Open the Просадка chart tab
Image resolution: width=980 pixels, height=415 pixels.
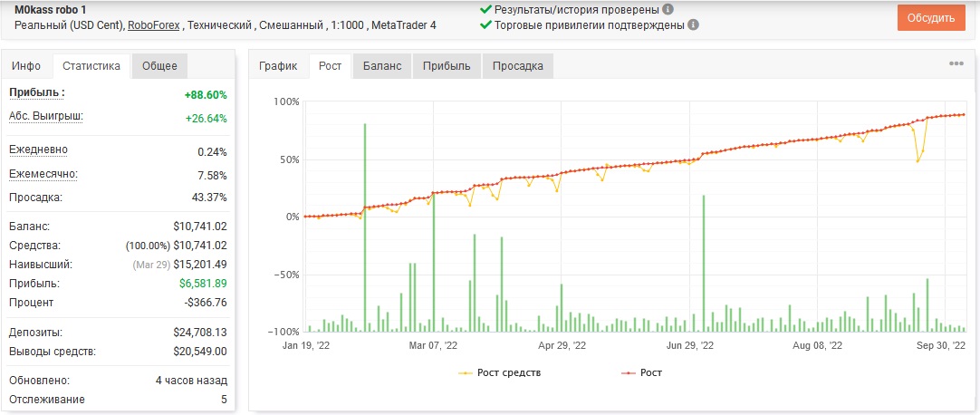click(517, 66)
